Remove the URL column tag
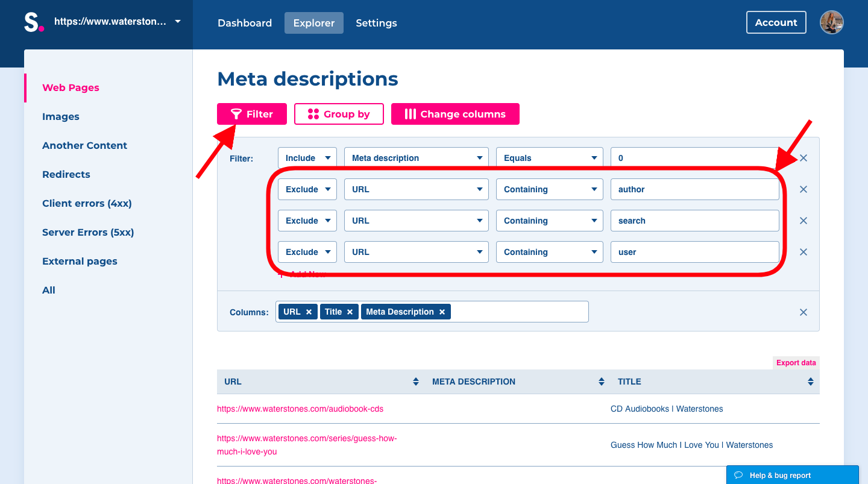 coord(309,312)
